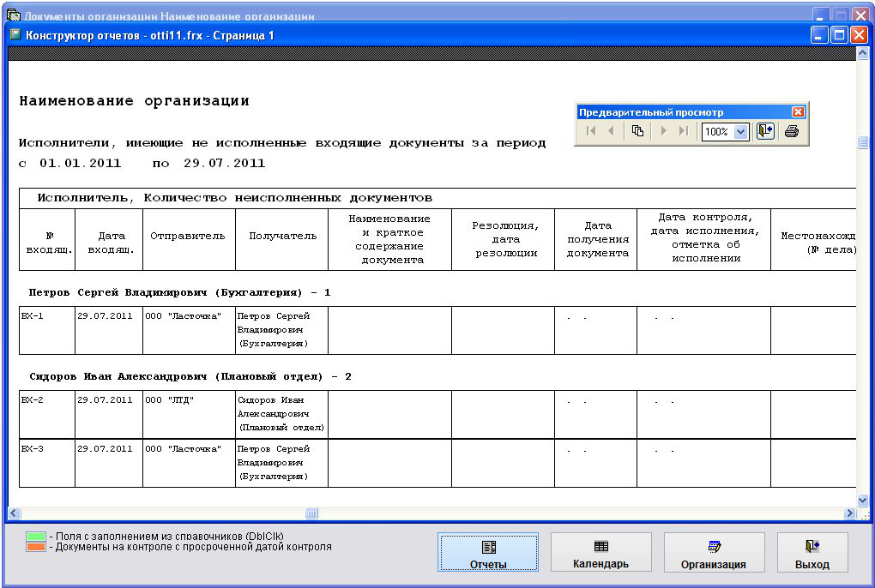This screenshot has width=875, height=588.
Task: Jump to the last page of the preview
Action: point(684,131)
